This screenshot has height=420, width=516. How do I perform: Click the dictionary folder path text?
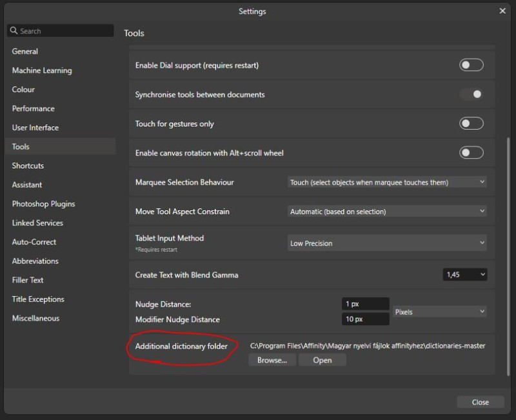tap(367, 346)
